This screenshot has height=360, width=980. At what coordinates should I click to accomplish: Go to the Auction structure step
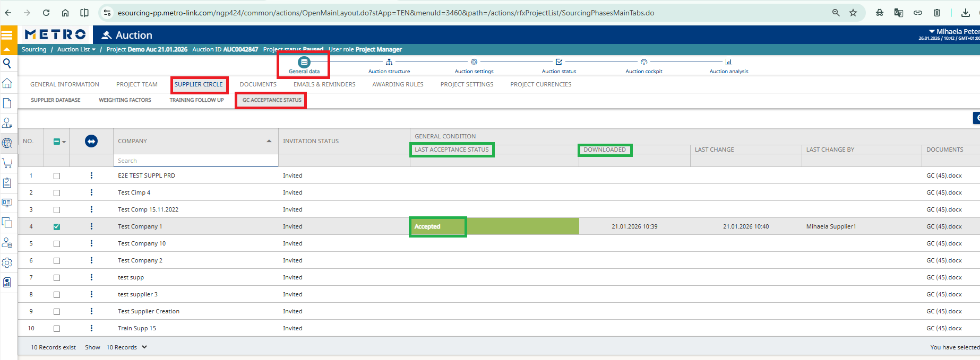(389, 66)
